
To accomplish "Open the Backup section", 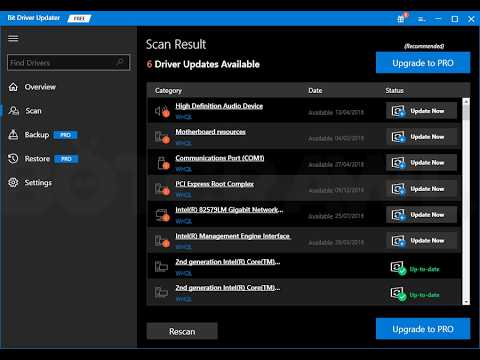I will 37,135.
